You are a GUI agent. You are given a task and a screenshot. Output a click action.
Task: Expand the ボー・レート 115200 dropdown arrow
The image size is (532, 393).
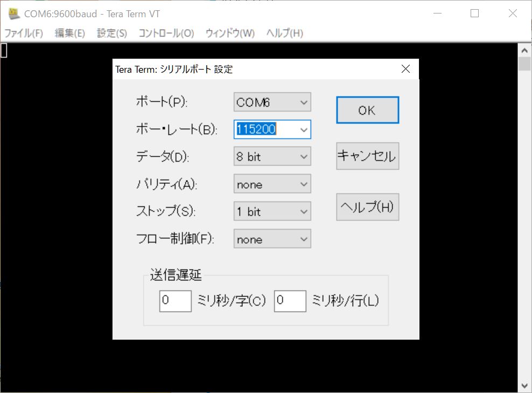tap(304, 129)
